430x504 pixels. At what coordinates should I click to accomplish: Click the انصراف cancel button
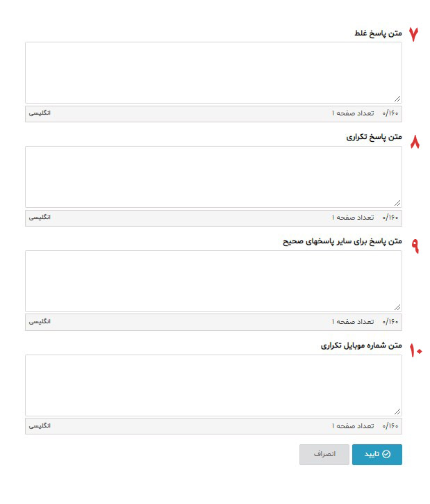[x=324, y=454]
